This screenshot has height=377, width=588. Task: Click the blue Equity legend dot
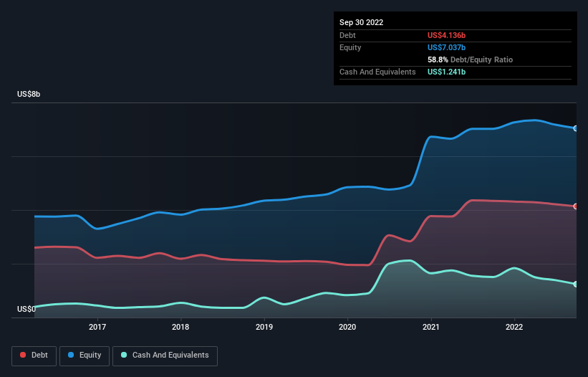click(71, 355)
